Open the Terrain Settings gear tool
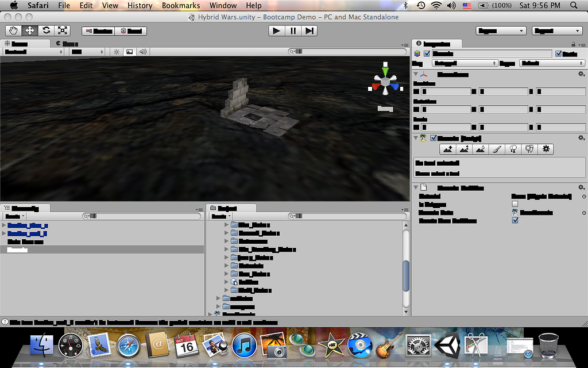Image resolution: width=588 pixels, height=368 pixels. (546, 149)
